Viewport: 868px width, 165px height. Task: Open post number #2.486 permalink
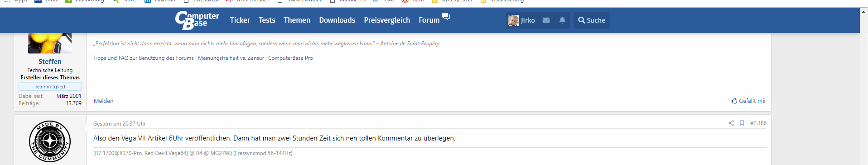pyautogui.click(x=758, y=123)
